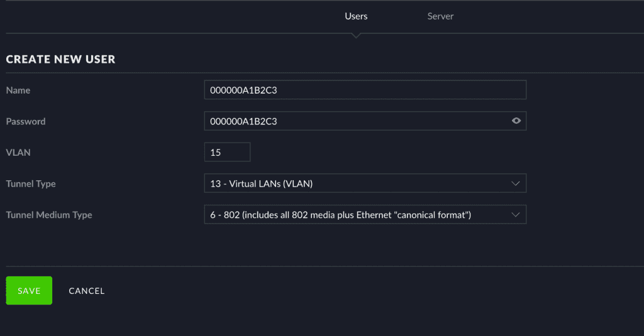Switch to the Server tab
Viewport: 644px width, 336px height.
(x=440, y=16)
